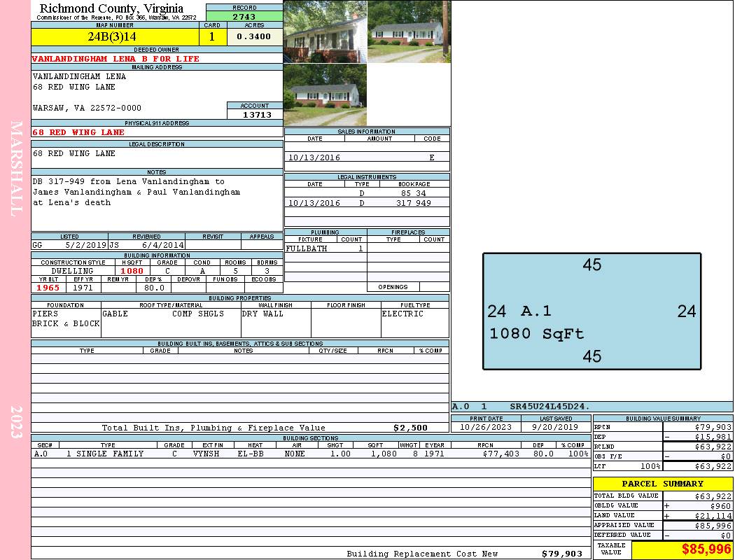
Task: Click the legal instrument row with book/page 85 34
Action: [367, 192]
